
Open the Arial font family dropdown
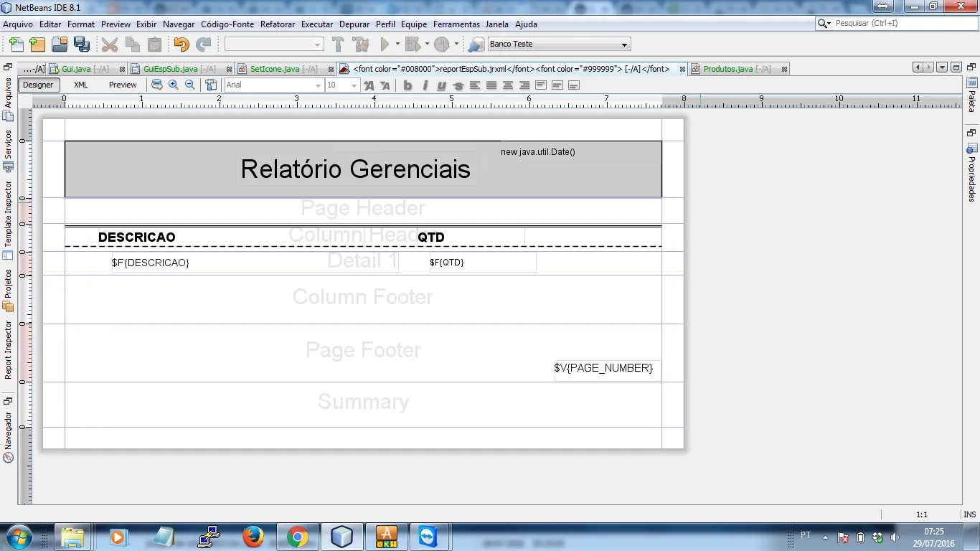[318, 85]
